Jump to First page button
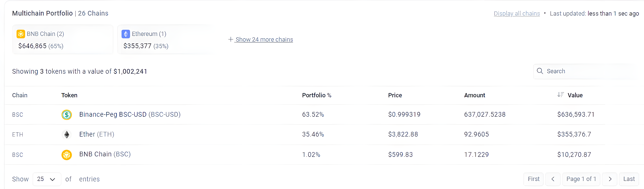 pyautogui.click(x=533, y=179)
